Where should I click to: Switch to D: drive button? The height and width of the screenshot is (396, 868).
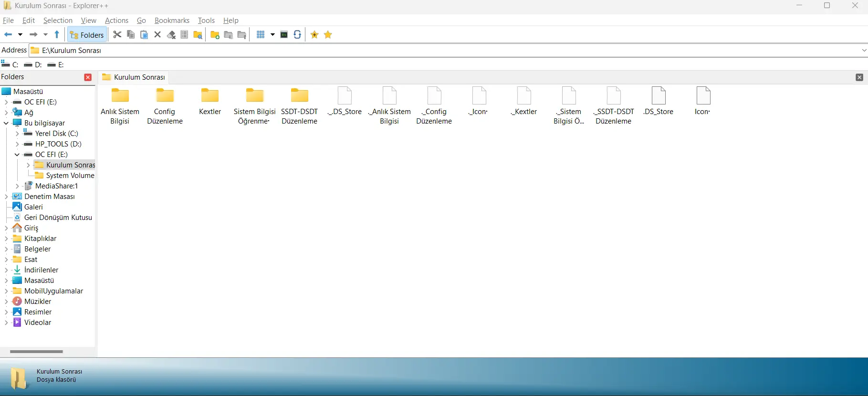click(x=33, y=64)
